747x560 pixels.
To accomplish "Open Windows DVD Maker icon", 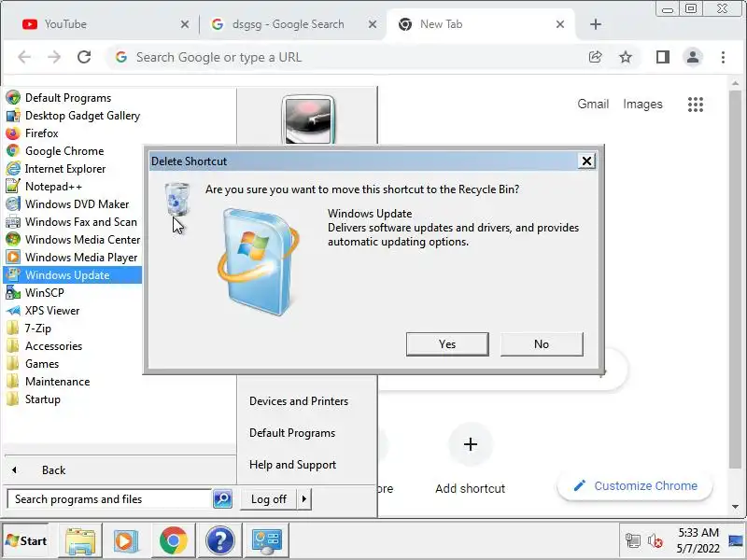I will point(13,203).
